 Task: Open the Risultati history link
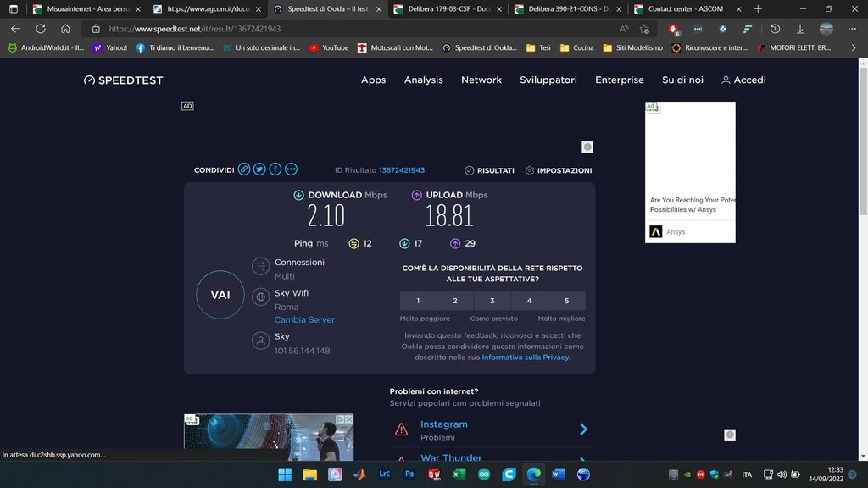(x=489, y=170)
